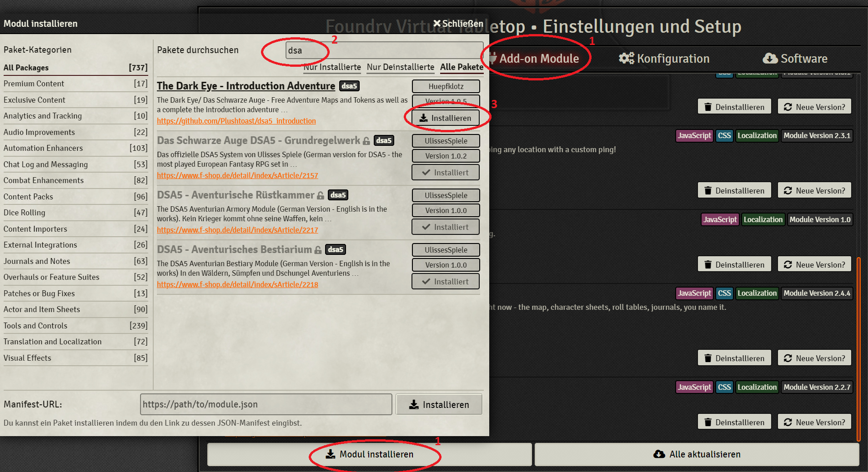Open the GitHub link for dsa5_introduction
868x472 pixels.
(x=236, y=121)
